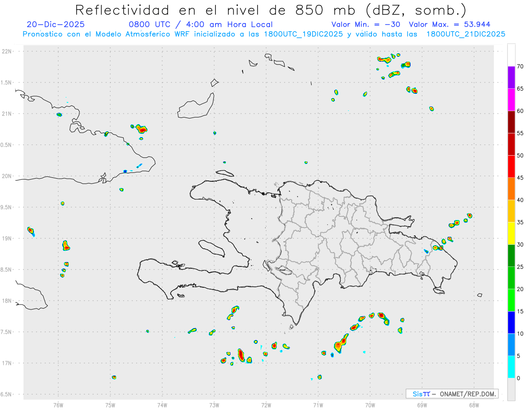
Task: Click the colorbar scale value "5"
Action: [519, 356]
